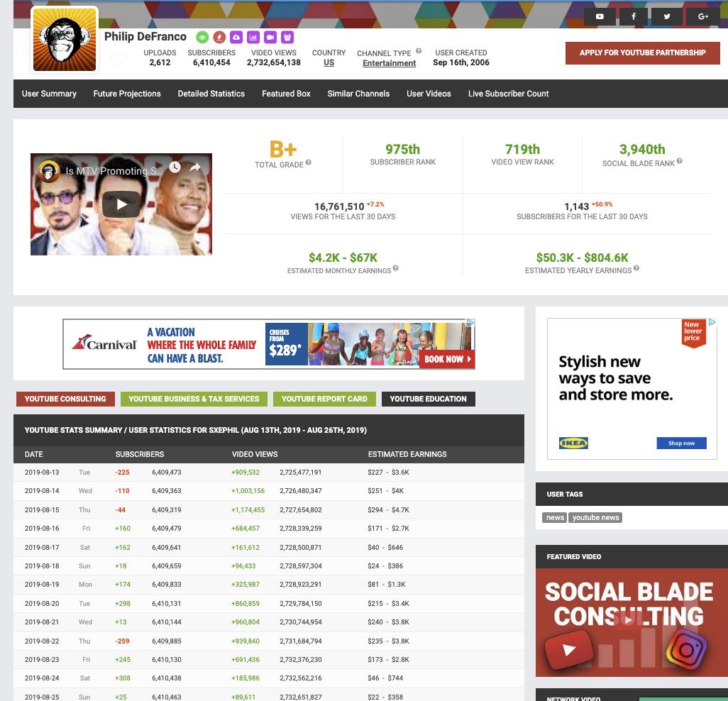Click the AdChoices icon on the IKEA ad
The image size is (728, 701).
point(712,322)
